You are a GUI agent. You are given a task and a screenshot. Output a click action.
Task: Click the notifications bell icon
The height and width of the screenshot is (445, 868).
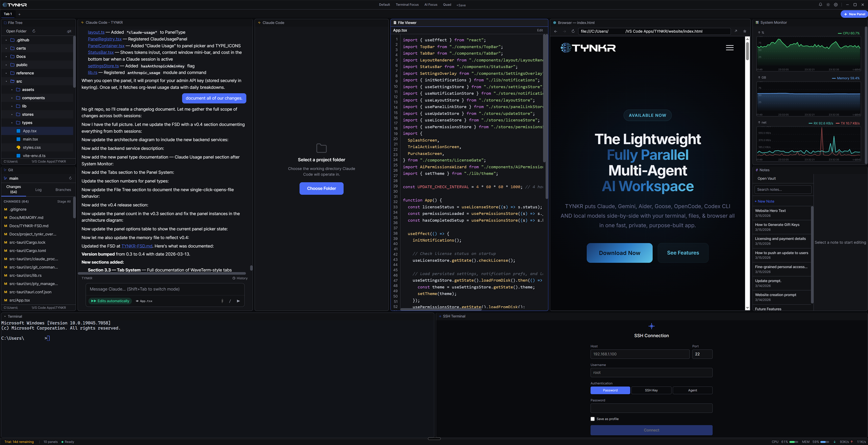click(x=820, y=5)
